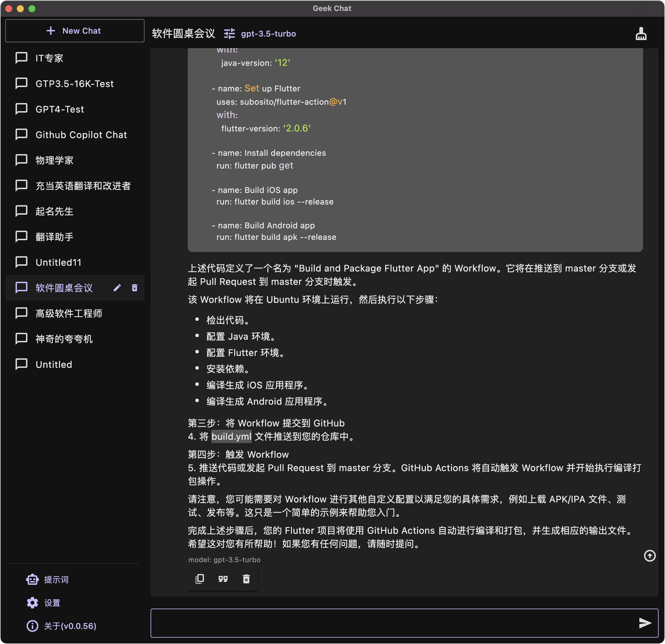Copy the message with copy icon
This screenshot has width=665, height=644.
pyautogui.click(x=200, y=579)
